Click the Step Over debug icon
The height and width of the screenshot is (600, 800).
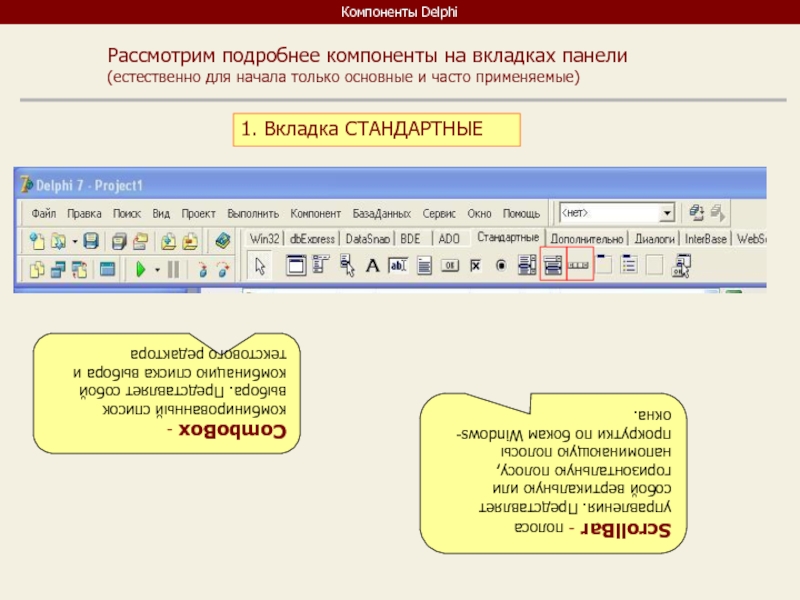223,269
